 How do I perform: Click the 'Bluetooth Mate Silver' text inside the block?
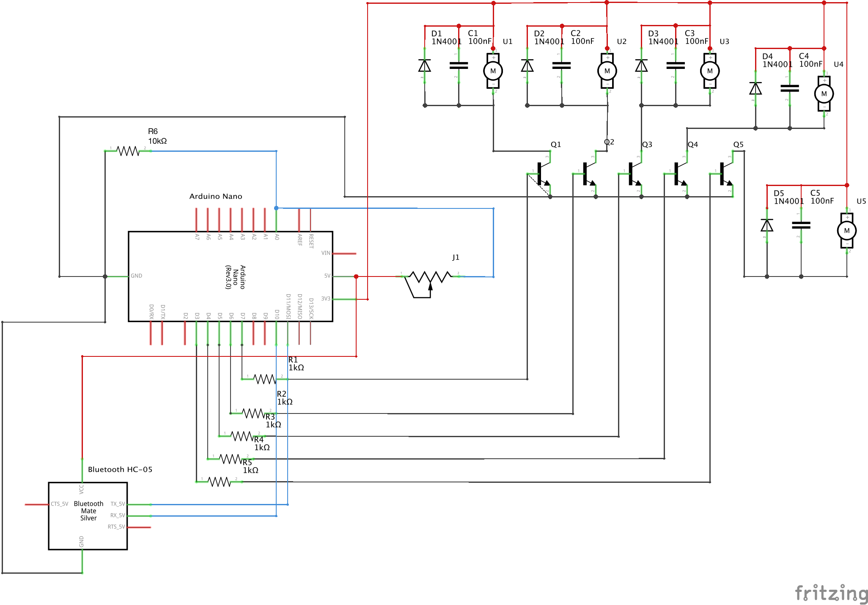tap(88, 511)
